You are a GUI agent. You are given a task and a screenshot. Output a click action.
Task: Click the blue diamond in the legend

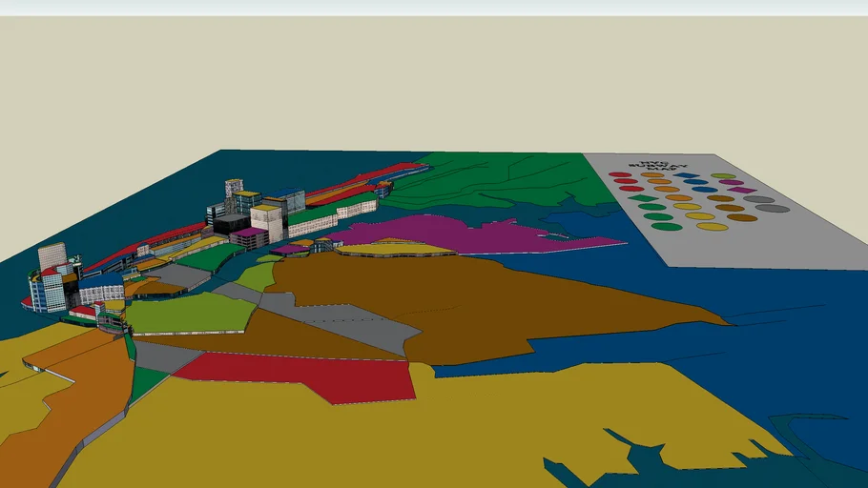click(x=686, y=175)
